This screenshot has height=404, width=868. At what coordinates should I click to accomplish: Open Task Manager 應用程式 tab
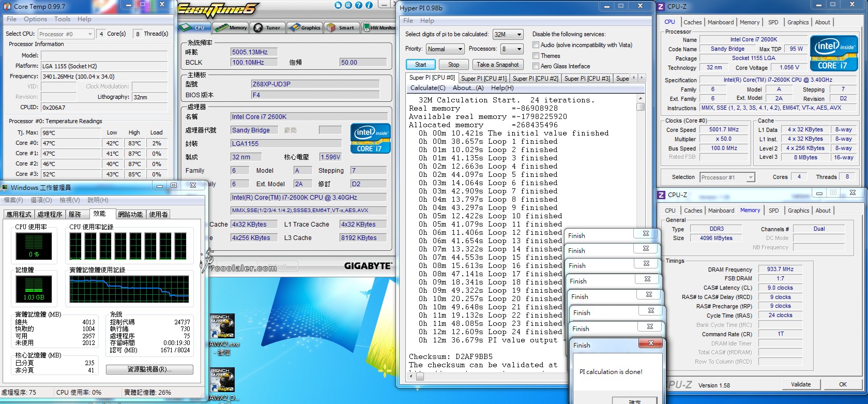click(19, 214)
